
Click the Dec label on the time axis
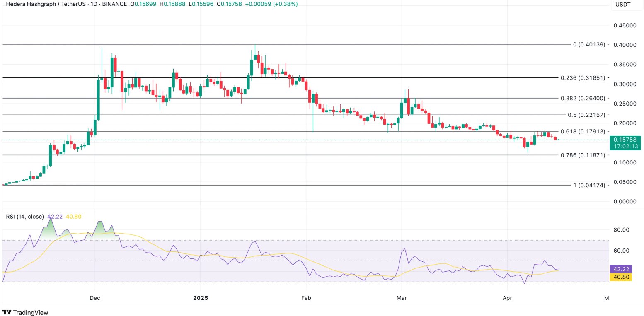pos(95,298)
